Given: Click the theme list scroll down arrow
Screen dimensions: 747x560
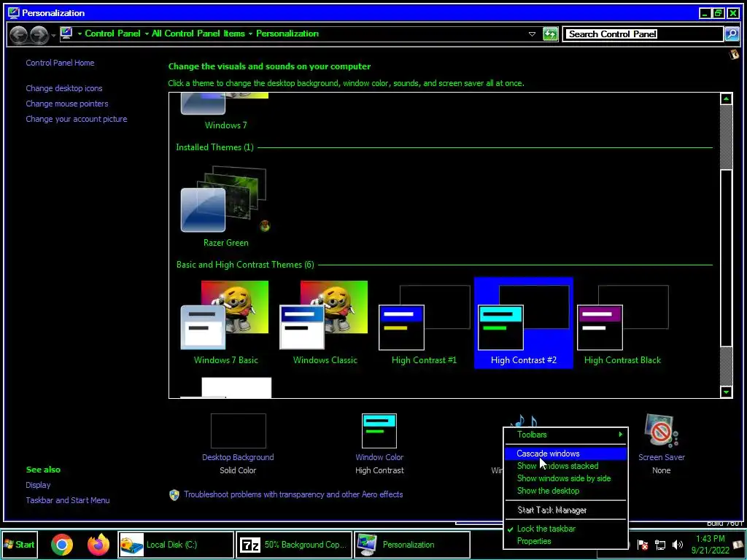Looking at the screenshot, I should 726,392.
